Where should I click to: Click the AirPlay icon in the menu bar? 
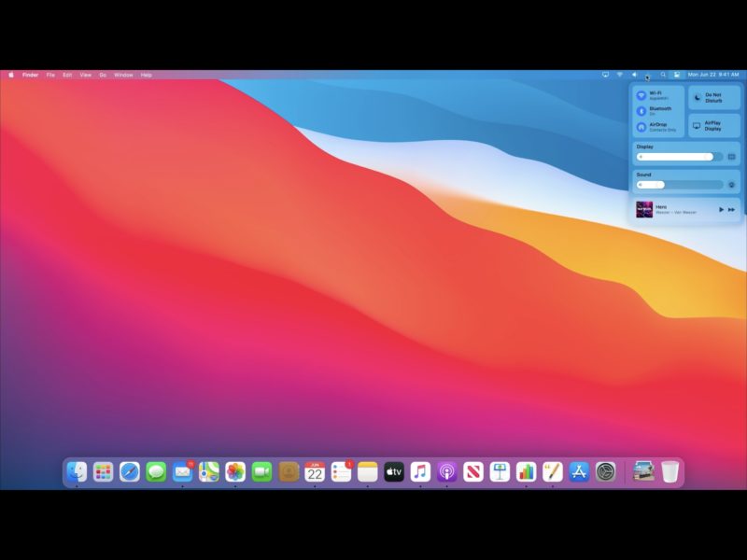(605, 75)
